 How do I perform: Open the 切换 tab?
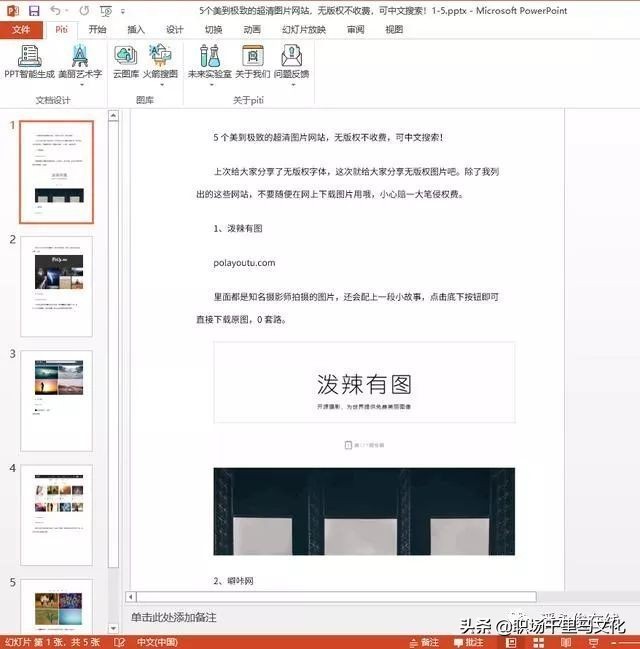(213, 30)
